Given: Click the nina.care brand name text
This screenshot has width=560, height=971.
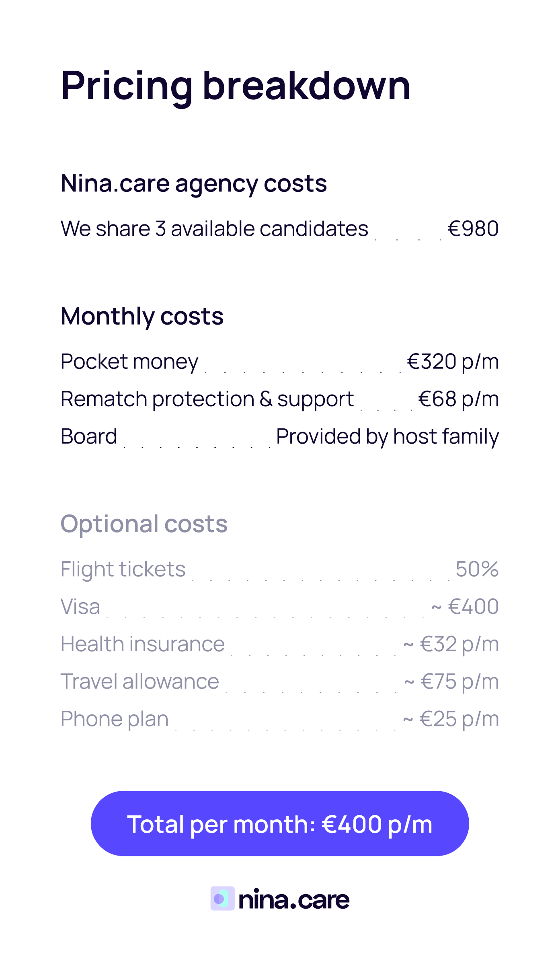Looking at the screenshot, I should (x=294, y=899).
